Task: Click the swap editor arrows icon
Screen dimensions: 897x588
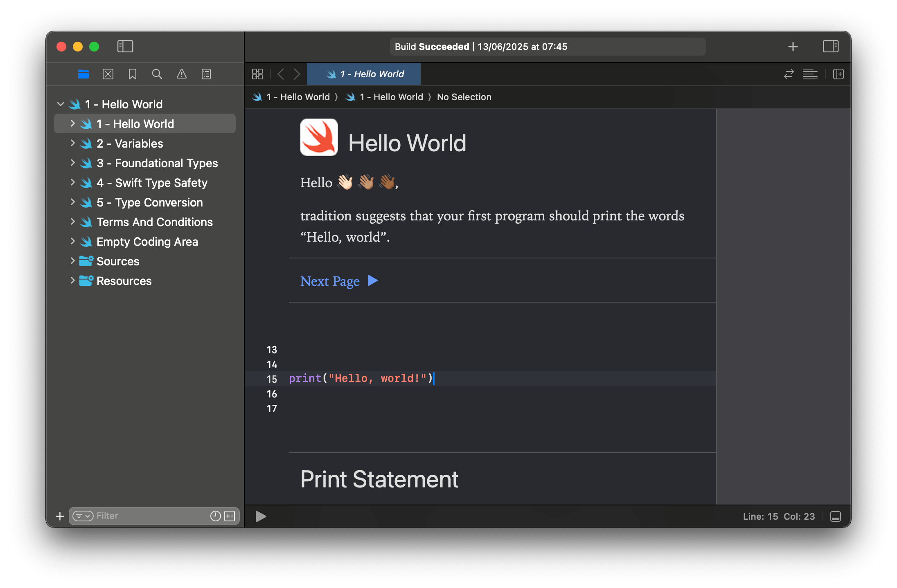Action: [789, 74]
